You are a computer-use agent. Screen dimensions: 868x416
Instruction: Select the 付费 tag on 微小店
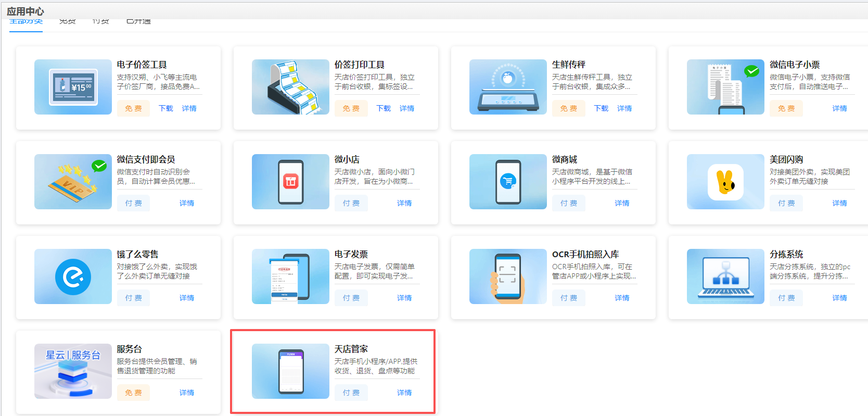(351, 203)
